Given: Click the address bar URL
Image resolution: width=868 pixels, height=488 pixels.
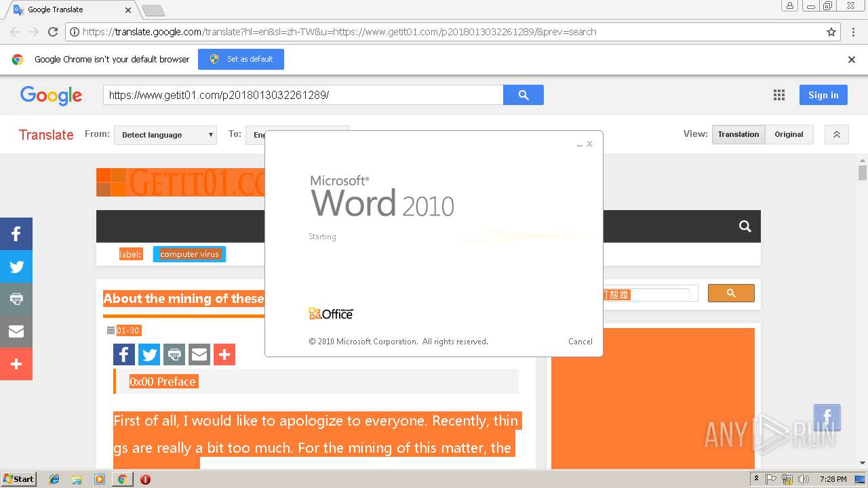Looking at the screenshot, I should pos(339,32).
